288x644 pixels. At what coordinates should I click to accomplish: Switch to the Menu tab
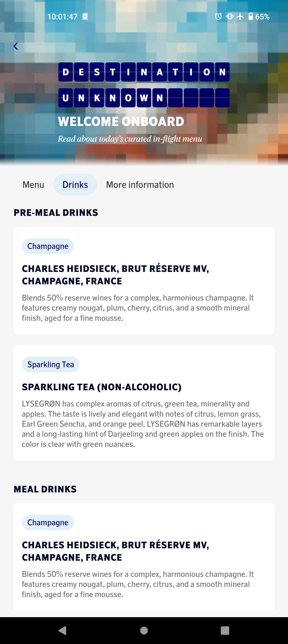33,184
